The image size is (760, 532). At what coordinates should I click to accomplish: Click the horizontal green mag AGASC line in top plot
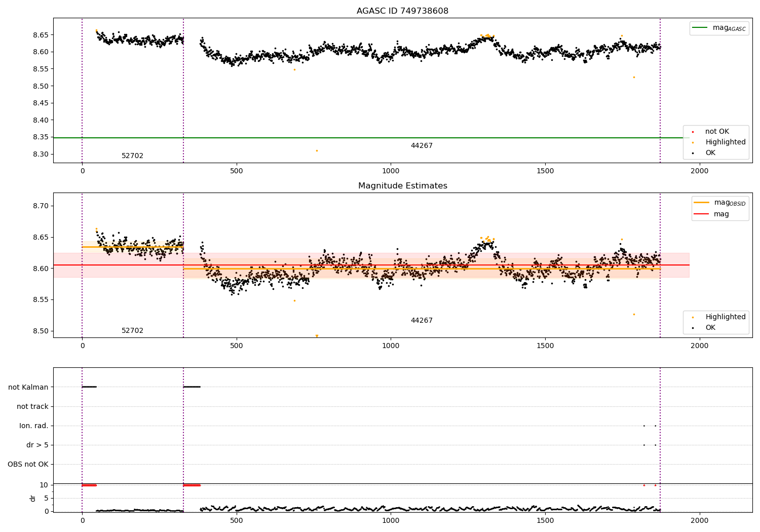tap(371, 138)
